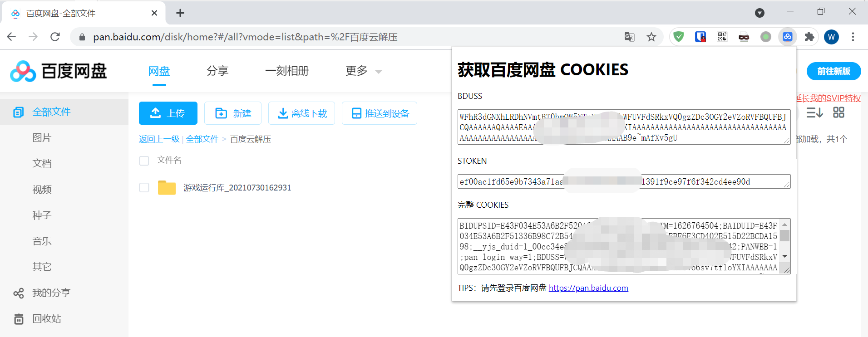Show 音乐 category

tap(42, 241)
